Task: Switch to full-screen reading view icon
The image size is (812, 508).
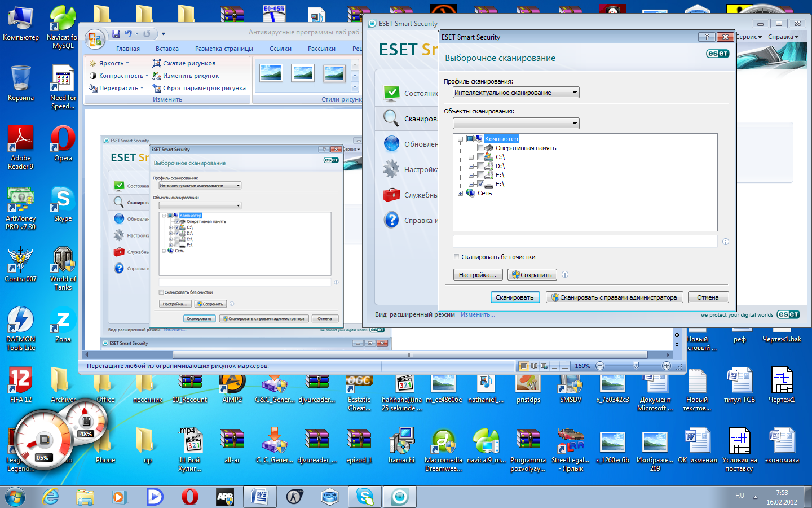Action: tap(535, 366)
